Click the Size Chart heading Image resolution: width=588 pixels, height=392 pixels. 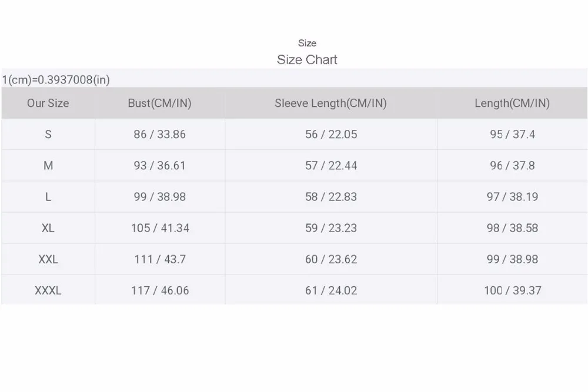(307, 59)
